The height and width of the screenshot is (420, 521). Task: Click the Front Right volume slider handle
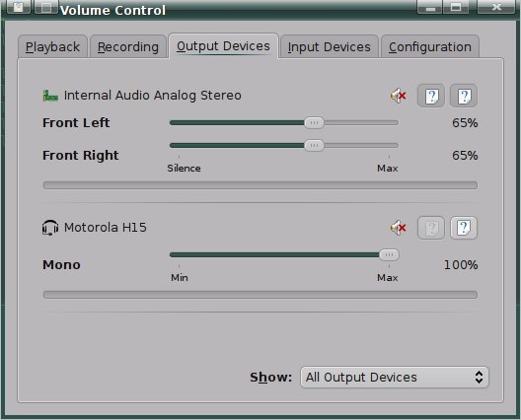pos(314,146)
